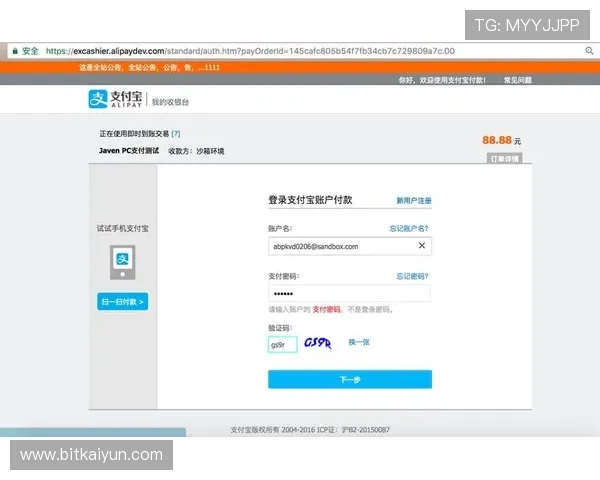
Task: Click 换一张 to refresh captcha
Action: pyautogui.click(x=359, y=342)
